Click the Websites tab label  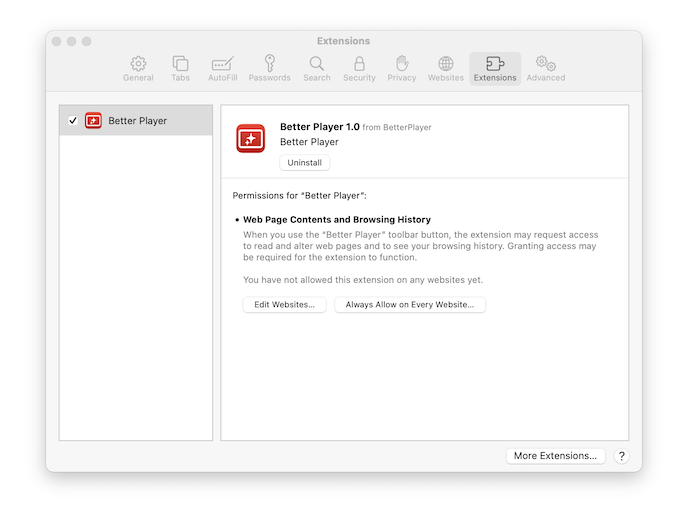click(x=446, y=78)
